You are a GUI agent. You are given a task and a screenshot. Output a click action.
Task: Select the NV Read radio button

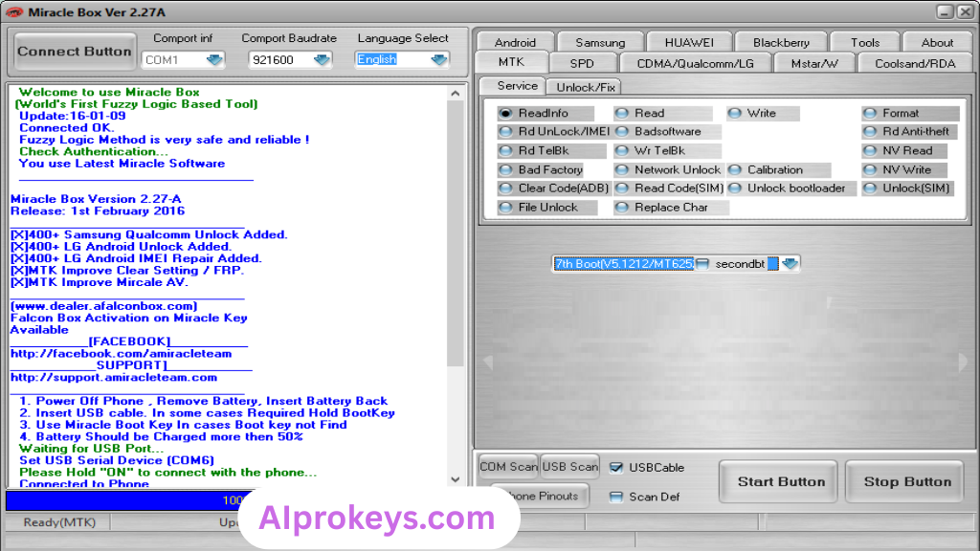coord(903,150)
